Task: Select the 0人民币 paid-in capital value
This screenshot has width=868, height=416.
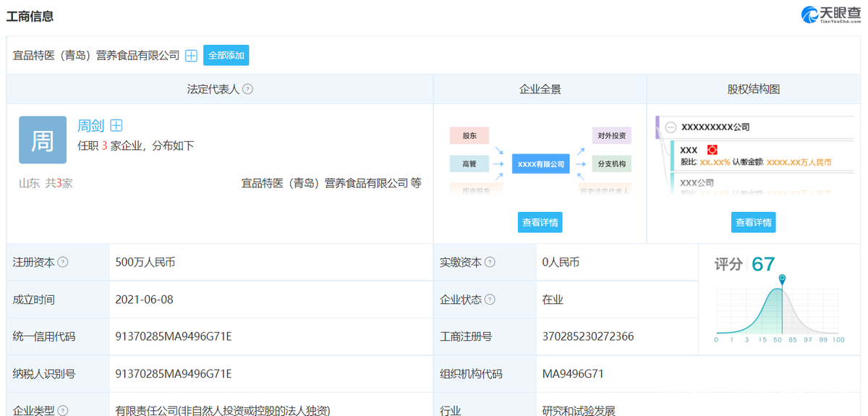Action: tap(561, 263)
